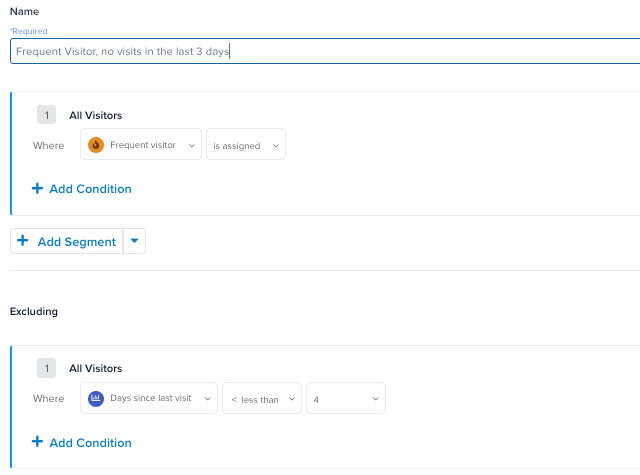Screen dimensions: 640x475
Task: Click the blue Days since last visit icon
Action: coord(96,399)
